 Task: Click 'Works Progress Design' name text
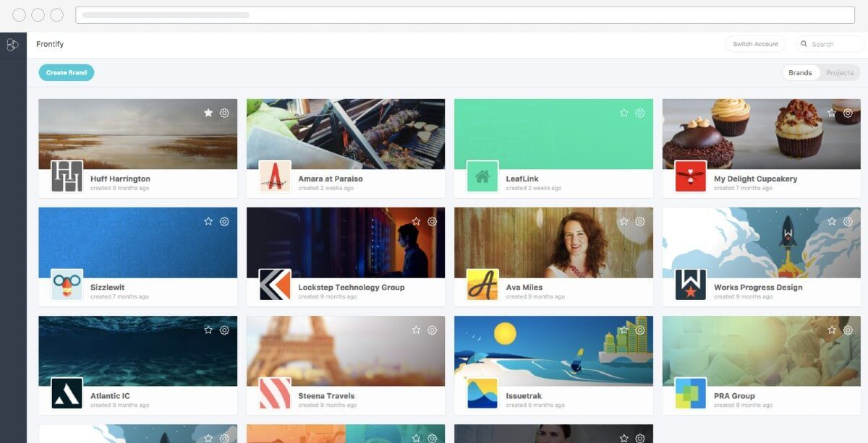point(758,287)
